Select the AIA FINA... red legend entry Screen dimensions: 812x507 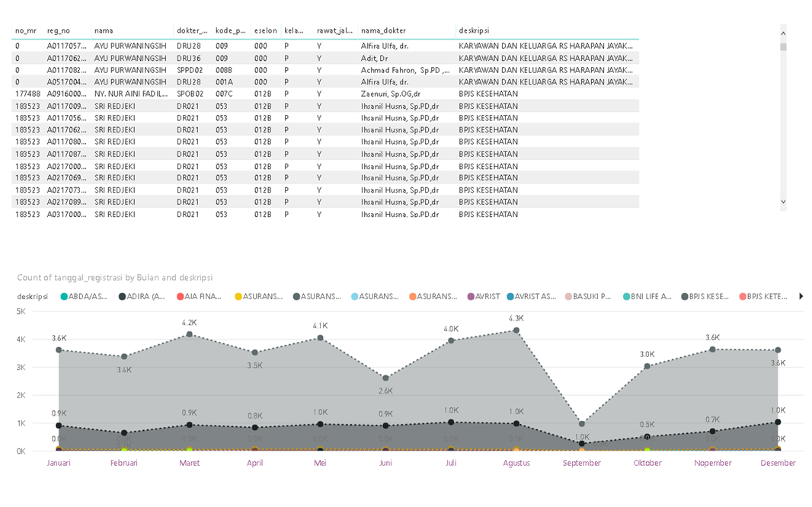click(x=199, y=296)
